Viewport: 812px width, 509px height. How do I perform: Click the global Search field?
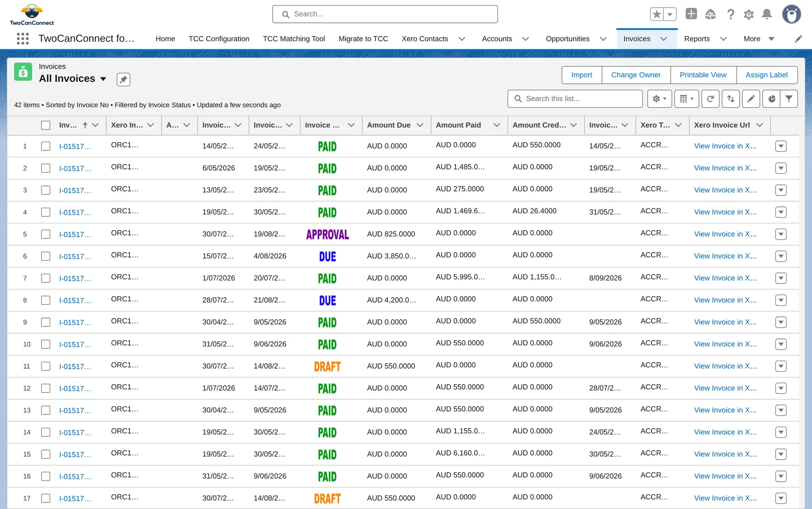tap(385, 14)
